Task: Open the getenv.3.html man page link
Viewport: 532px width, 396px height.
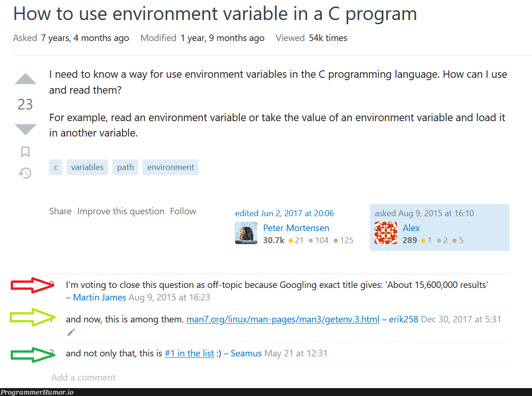Action: pyautogui.click(x=282, y=319)
